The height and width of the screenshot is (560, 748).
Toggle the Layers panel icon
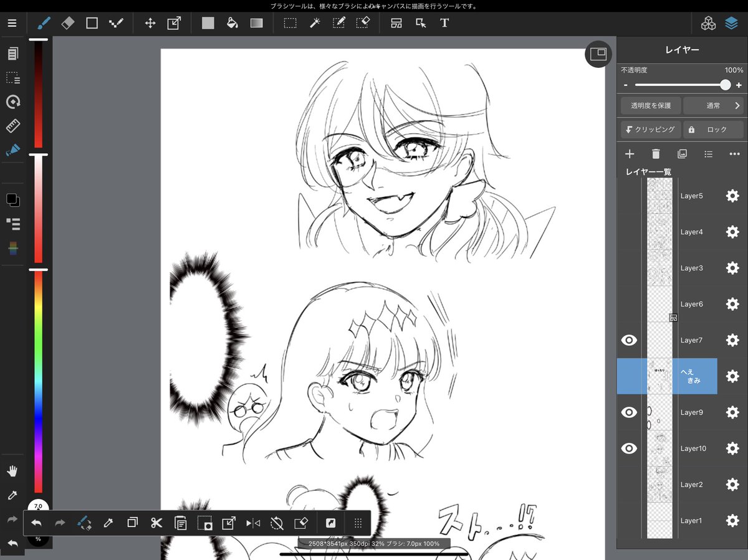pos(731,24)
